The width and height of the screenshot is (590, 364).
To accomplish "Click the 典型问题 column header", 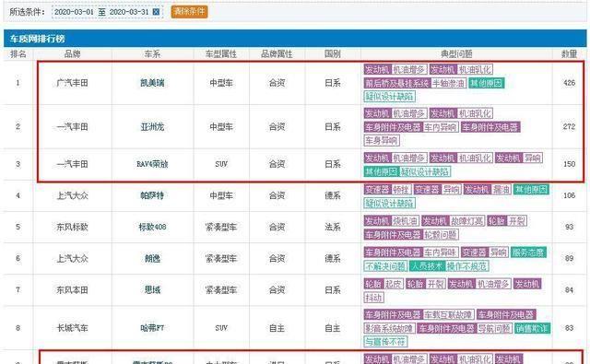I will (x=456, y=53).
